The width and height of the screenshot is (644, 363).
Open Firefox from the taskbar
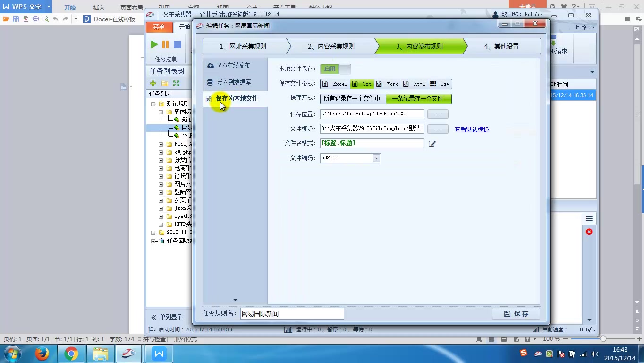point(42,354)
